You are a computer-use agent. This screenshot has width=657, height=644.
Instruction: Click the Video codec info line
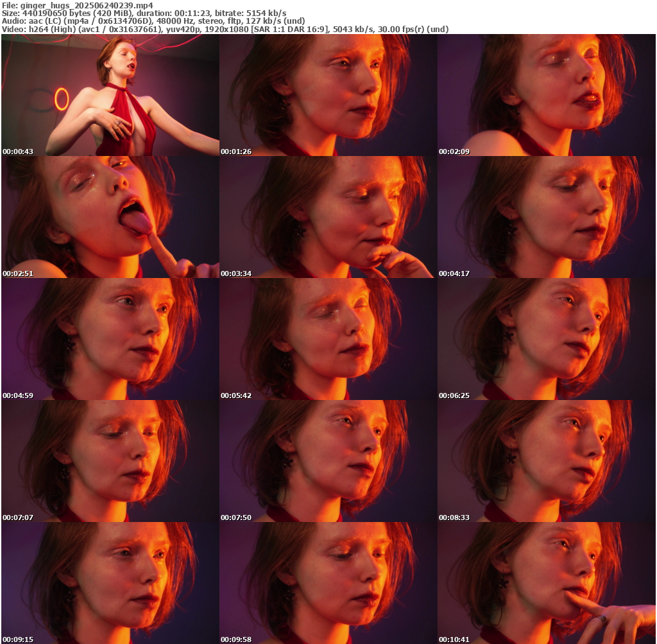tap(225, 30)
